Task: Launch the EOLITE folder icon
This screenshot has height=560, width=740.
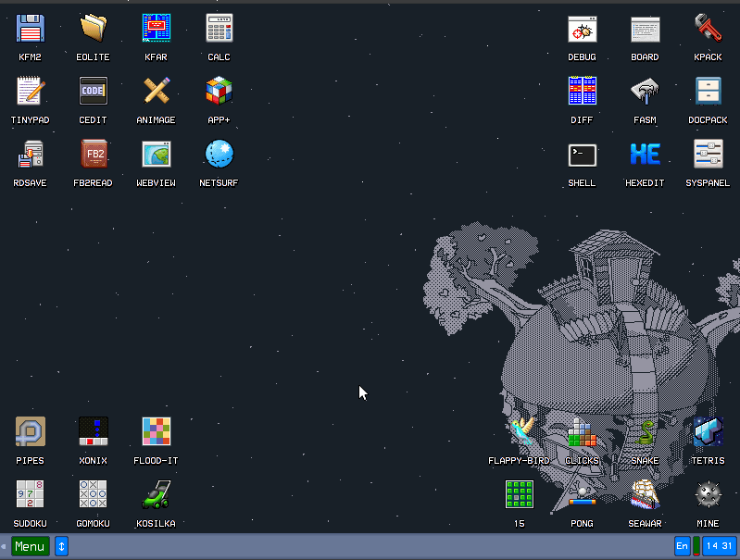Action: point(93,29)
